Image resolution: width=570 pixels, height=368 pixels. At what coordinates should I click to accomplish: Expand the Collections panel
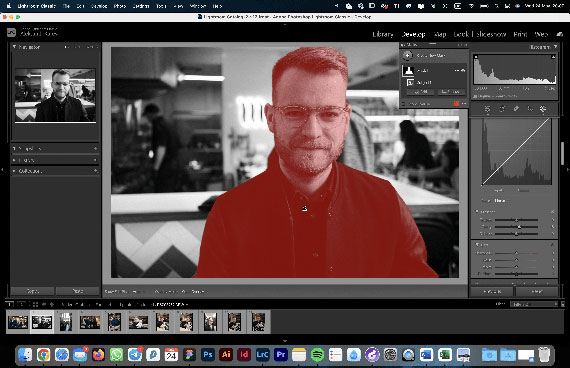click(15, 171)
